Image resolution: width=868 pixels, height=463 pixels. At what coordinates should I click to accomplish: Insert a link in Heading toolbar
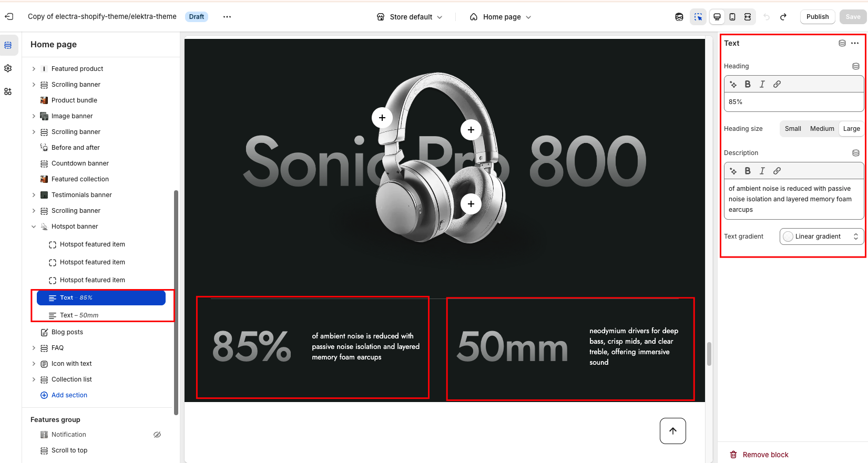777,84
